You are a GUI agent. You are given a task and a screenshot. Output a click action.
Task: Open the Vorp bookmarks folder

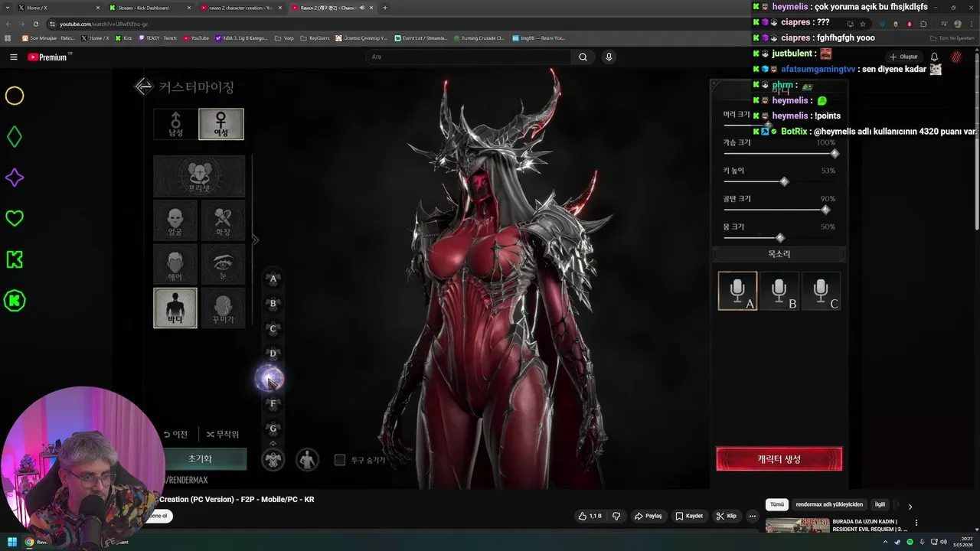(x=284, y=37)
